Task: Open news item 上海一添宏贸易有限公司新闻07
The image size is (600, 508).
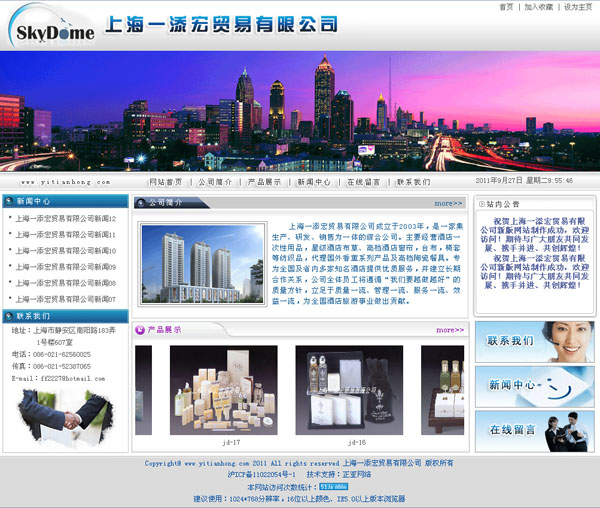Action: pos(66,299)
